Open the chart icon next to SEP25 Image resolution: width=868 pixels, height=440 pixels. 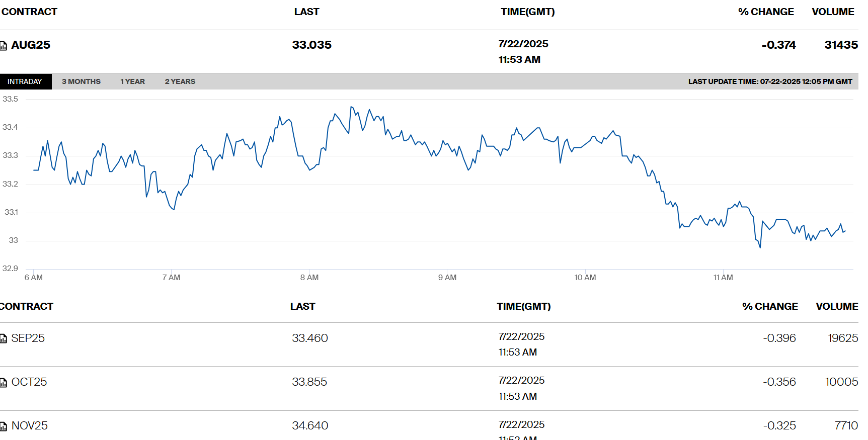[x=3, y=338]
